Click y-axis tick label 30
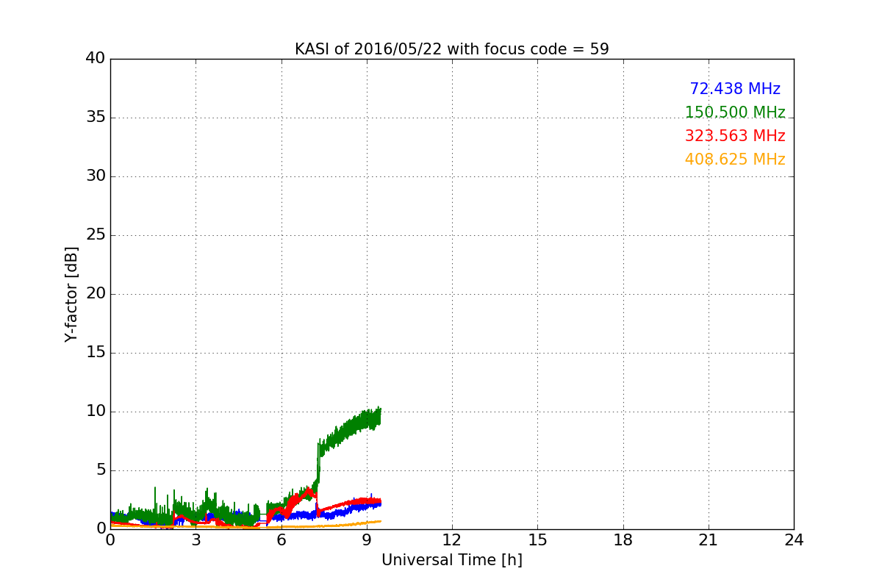882x588 pixels. point(96,176)
